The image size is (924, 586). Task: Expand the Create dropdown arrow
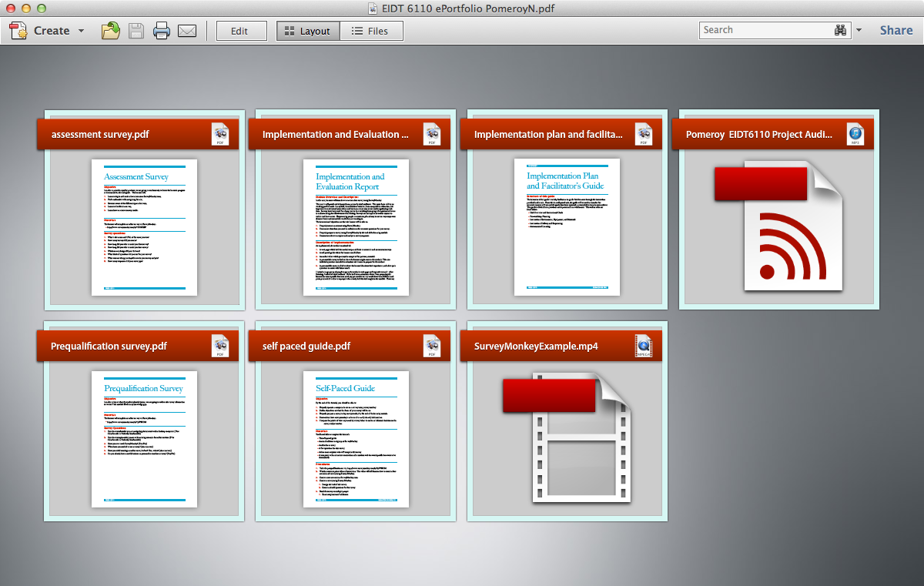[x=80, y=31]
